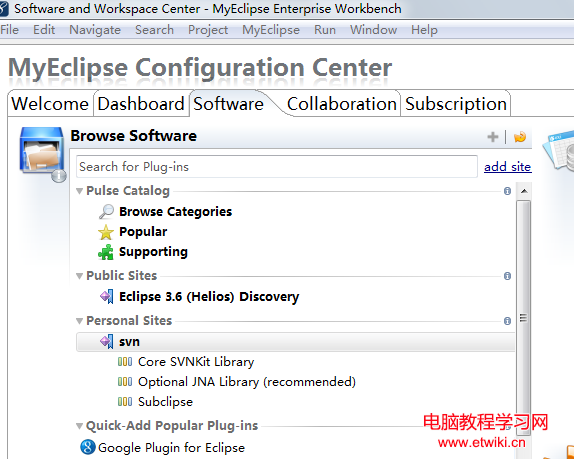Viewport: 574px width, 459px height.
Task: Click the add site link
Action: pos(507,167)
